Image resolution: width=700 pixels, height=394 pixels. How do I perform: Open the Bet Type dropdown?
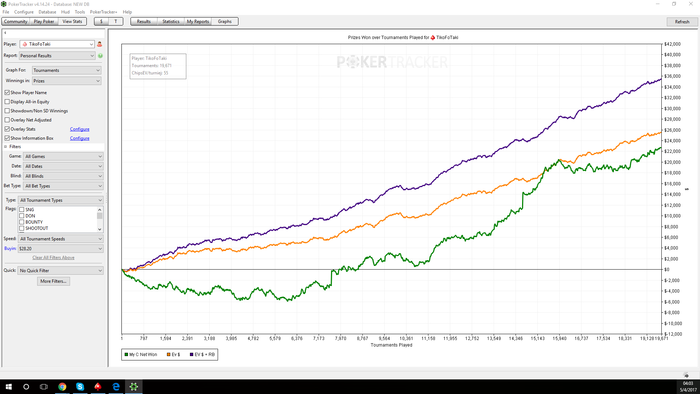click(x=63, y=186)
